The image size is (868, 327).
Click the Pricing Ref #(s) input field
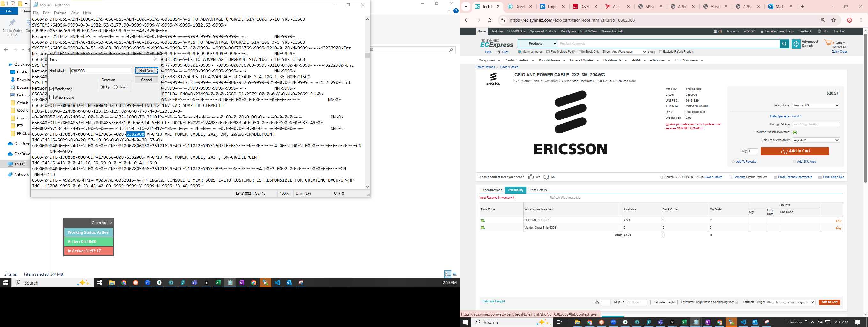[x=816, y=125]
